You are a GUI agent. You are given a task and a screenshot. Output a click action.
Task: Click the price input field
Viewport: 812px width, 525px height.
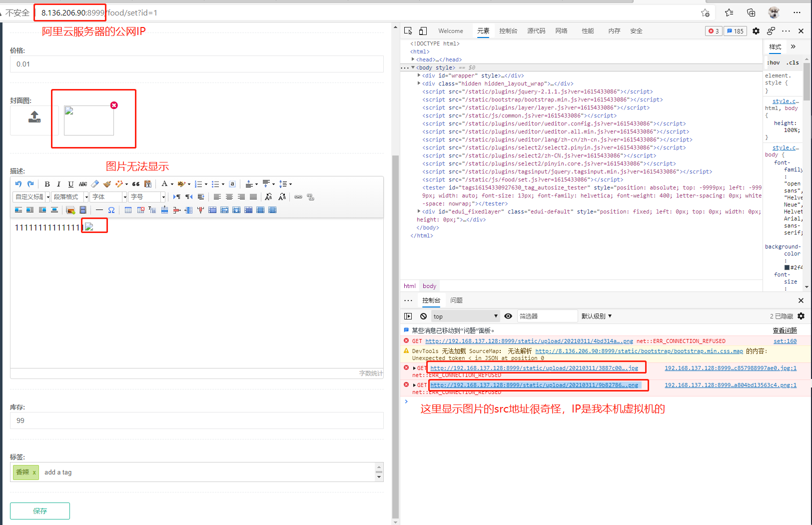pyautogui.click(x=197, y=64)
